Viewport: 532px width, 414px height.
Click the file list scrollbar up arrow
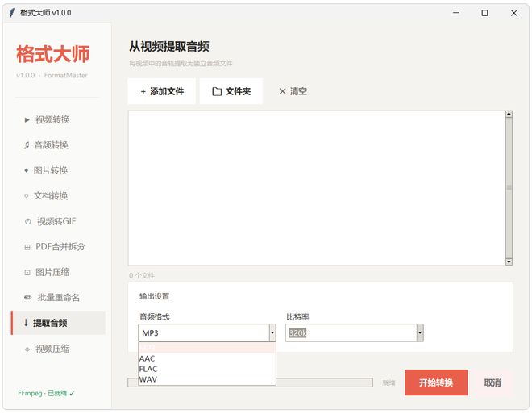point(509,114)
